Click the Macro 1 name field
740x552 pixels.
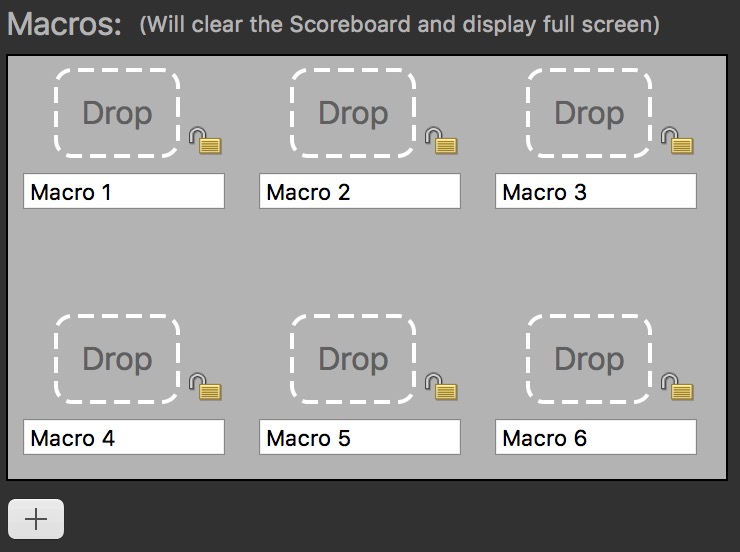pos(124,191)
